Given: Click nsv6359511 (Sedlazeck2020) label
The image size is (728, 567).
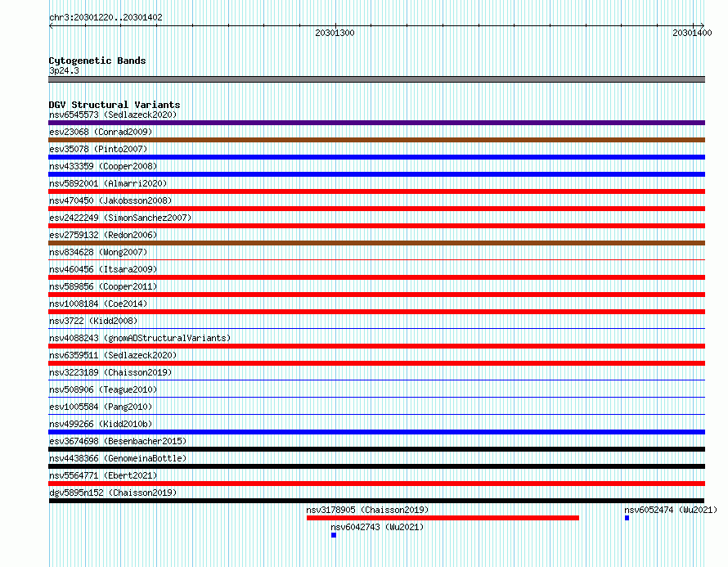Looking at the screenshot, I should point(113,355).
